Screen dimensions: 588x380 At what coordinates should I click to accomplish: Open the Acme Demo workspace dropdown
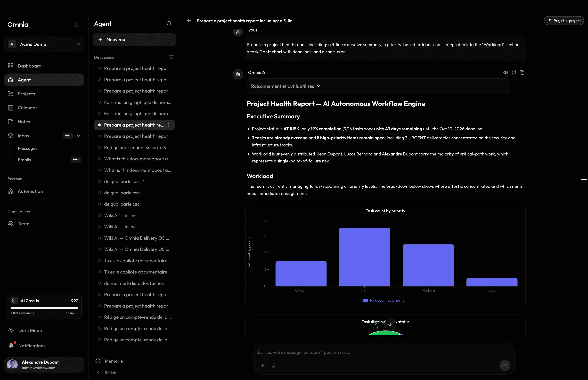44,44
